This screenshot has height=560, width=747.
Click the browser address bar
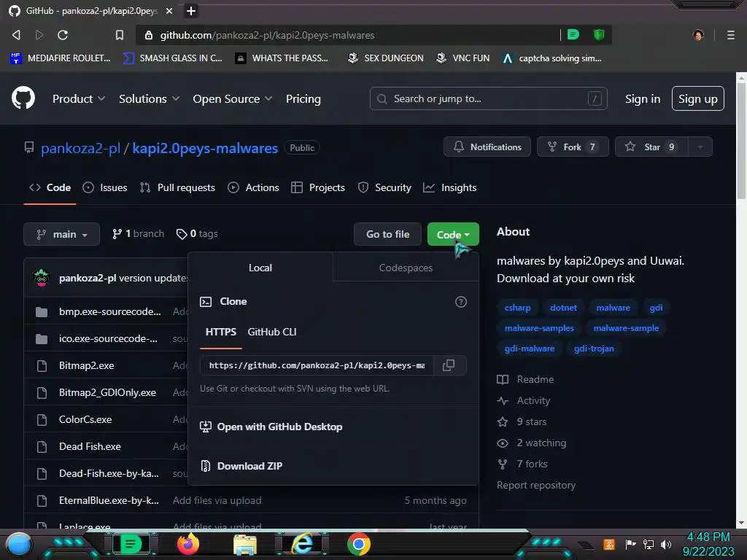[348, 35]
